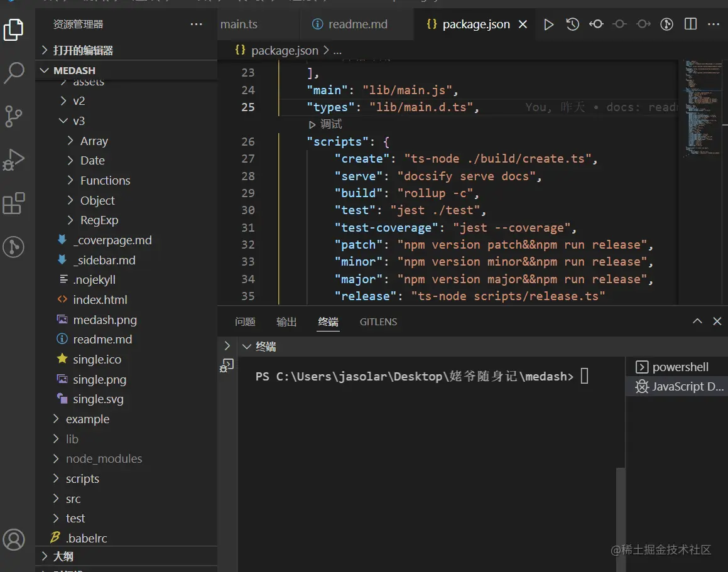Close the bottom panel with the X
Image resolution: width=728 pixels, height=572 pixels.
pos(717,321)
